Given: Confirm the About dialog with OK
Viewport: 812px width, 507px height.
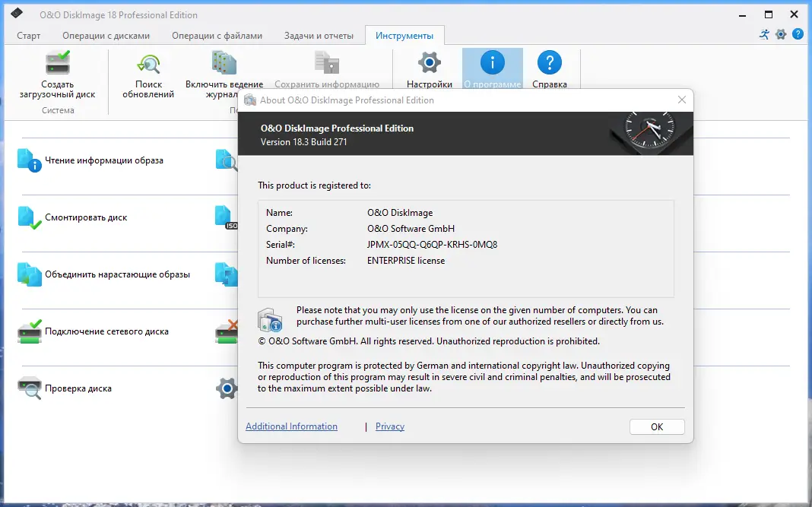Looking at the screenshot, I should pos(657,426).
